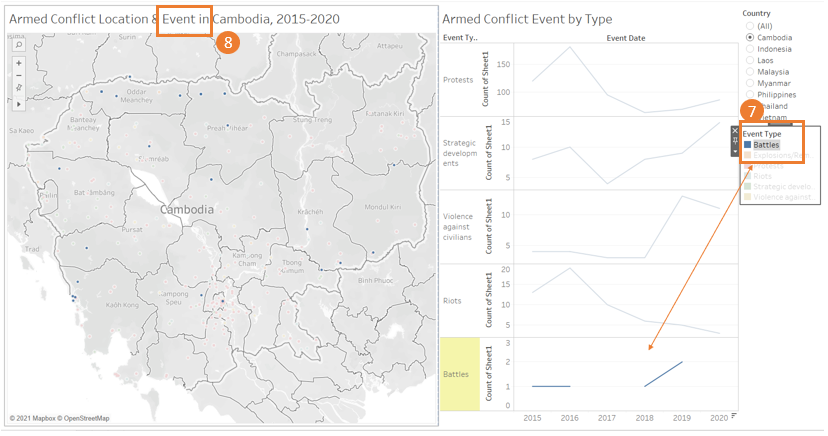The height and width of the screenshot is (436, 828).
Task: Click the sort icon by 2020 axis
Action: pyautogui.click(x=735, y=415)
